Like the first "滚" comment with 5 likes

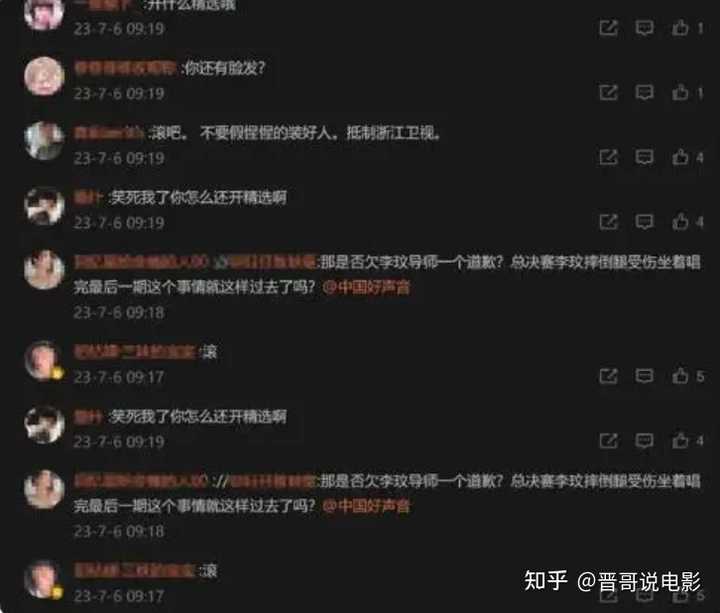tap(680, 377)
